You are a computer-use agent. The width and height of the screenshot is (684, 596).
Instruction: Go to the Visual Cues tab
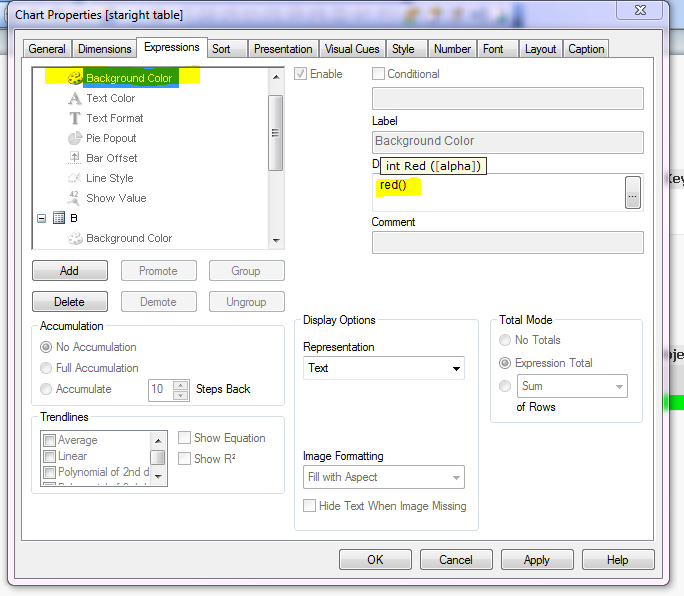coord(352,49)
